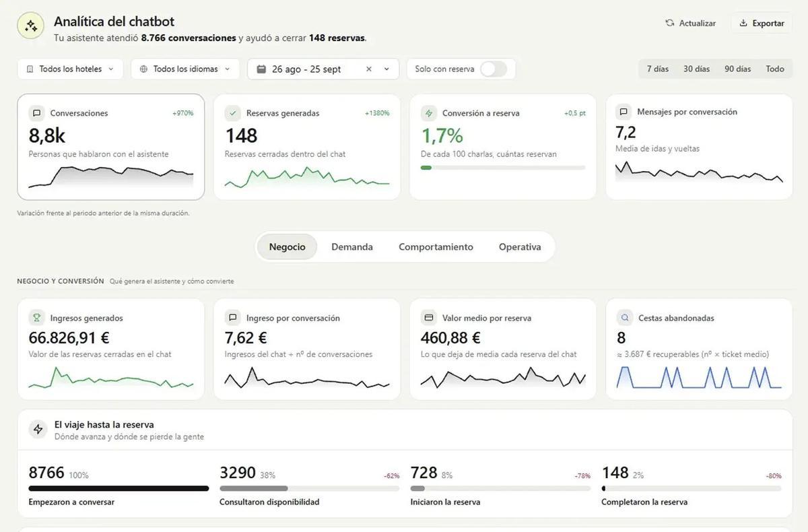Click the lightning icon beside El viaje hasta la reserva
This screenshot has width=808, height=532.
point(38,430)
